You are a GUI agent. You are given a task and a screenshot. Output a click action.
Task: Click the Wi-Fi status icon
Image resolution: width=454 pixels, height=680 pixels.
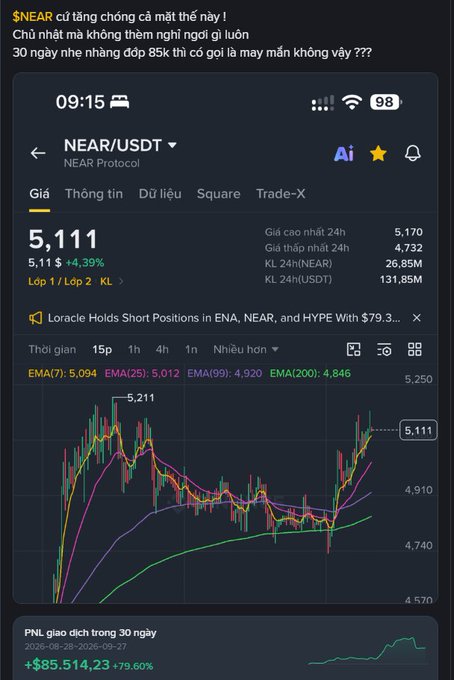[352, 102]
